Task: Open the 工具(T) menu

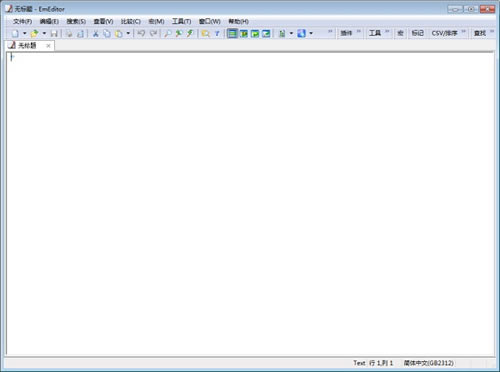Action: [x=182, y=21]
